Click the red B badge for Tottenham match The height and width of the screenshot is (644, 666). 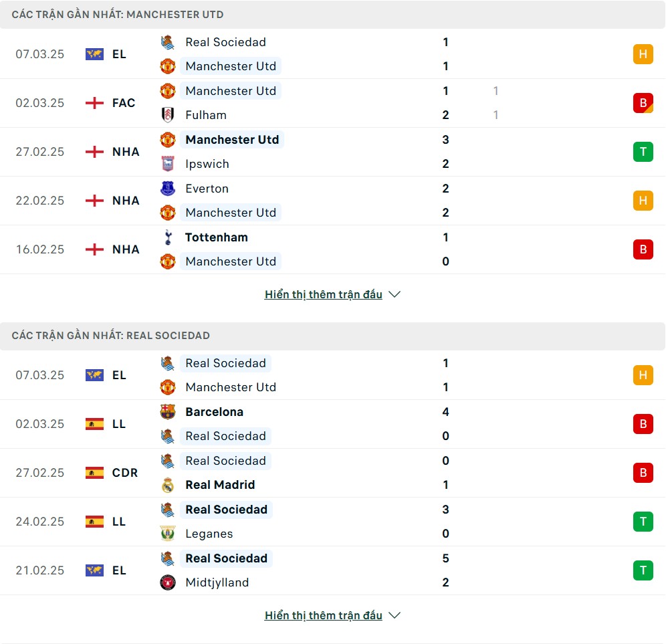(643, 249)
